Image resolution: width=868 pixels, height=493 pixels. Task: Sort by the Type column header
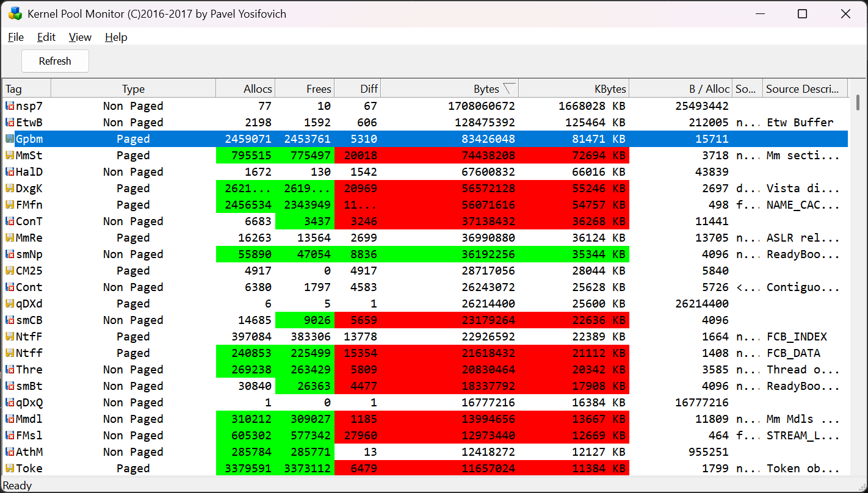point(134,89)
